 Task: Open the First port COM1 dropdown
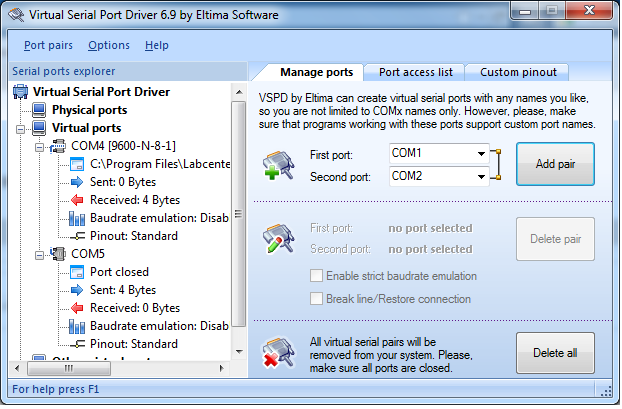click(481, 154)
